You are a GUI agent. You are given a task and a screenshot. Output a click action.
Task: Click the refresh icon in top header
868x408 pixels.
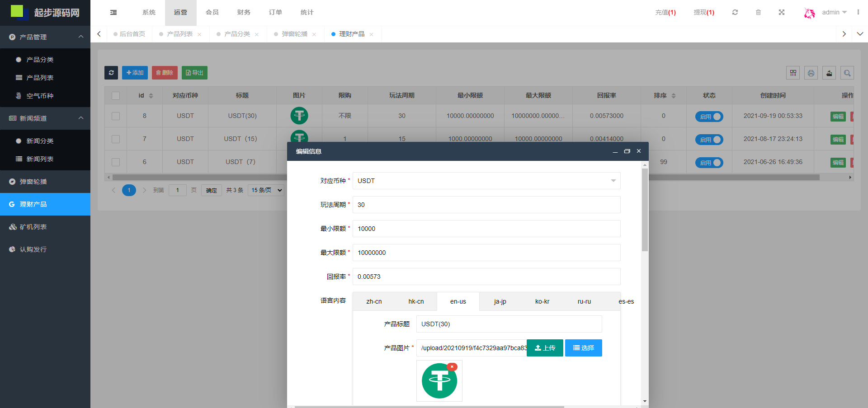(735, 12)
